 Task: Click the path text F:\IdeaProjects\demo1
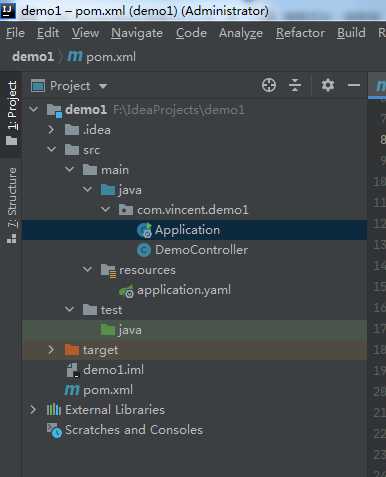[x=179, y=110]
